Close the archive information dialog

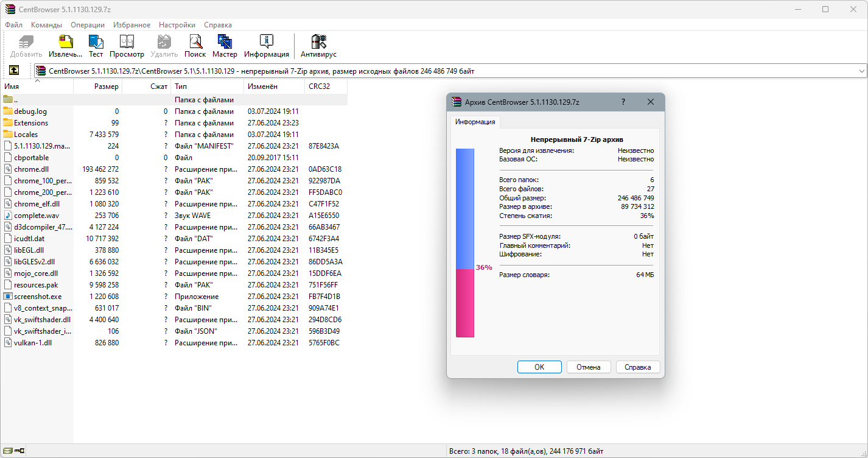pyautogui.click(x=651, y=102)
